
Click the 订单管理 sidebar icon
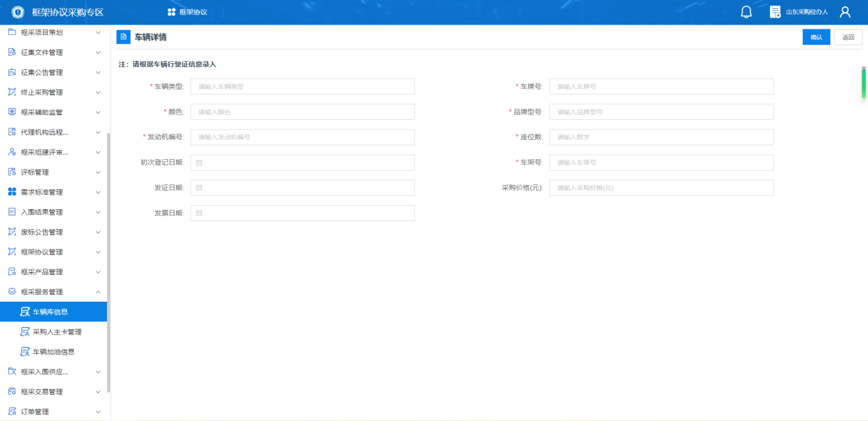point(12,411)
